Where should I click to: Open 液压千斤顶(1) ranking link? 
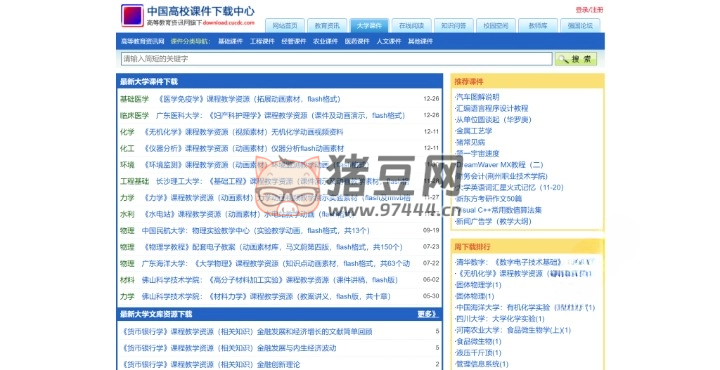[x=478, y=353]
